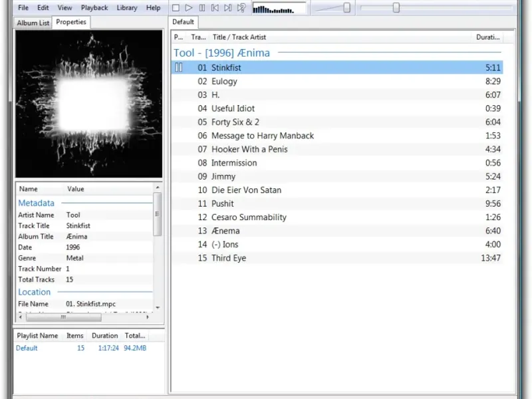Click properties panel scroll up arrow

click(158, 188)
